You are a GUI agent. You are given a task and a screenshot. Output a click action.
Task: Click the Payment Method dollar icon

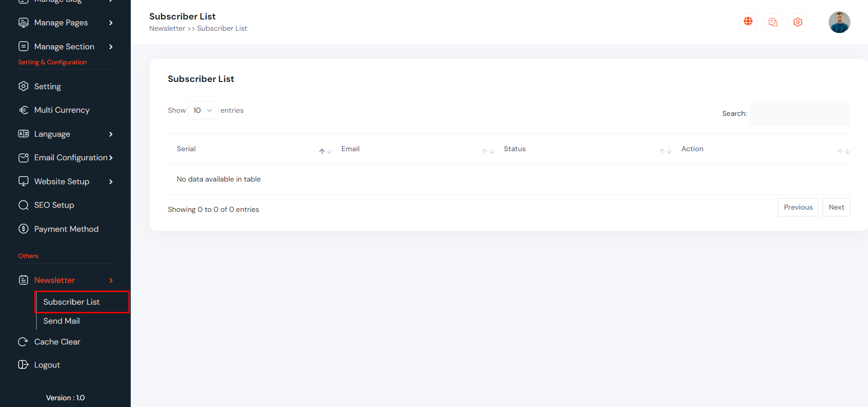(24, 229)
